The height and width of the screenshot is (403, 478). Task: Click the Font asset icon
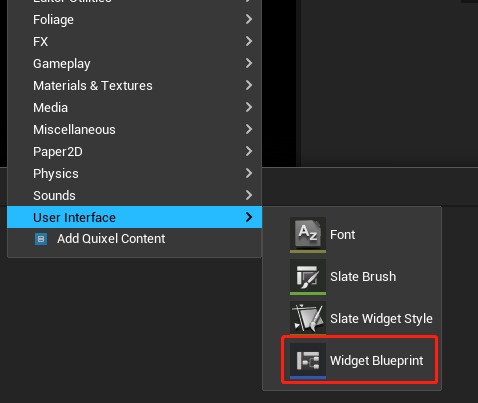point(308,235)
